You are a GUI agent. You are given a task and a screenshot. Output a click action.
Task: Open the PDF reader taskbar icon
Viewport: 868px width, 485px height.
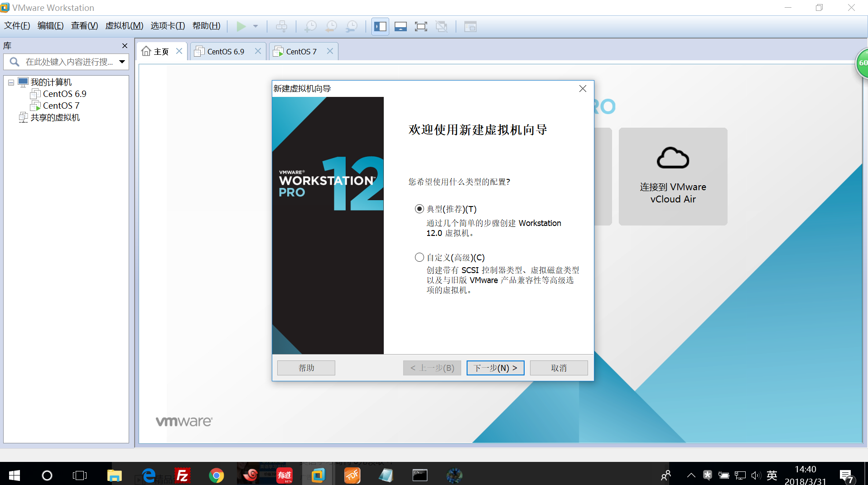pyautogui.click(x=352, y=475)
